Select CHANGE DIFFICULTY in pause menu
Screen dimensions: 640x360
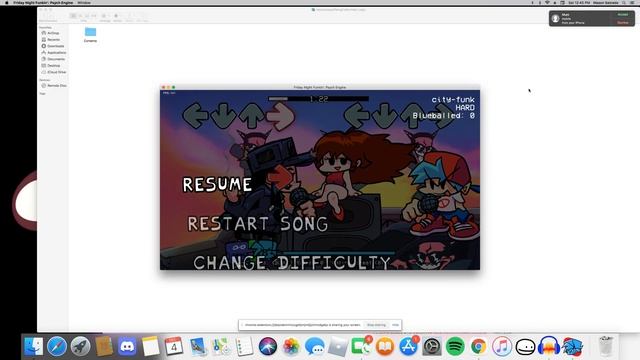click(292, 262)
